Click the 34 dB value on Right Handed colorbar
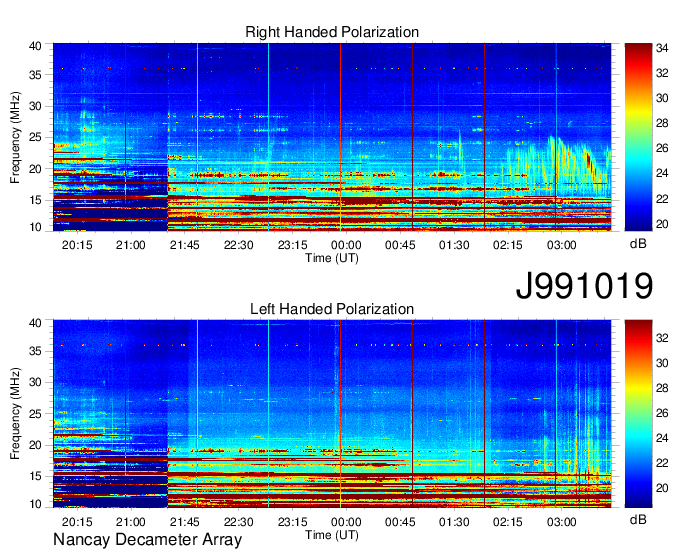The image size is (680, 552). coord(662,48)
